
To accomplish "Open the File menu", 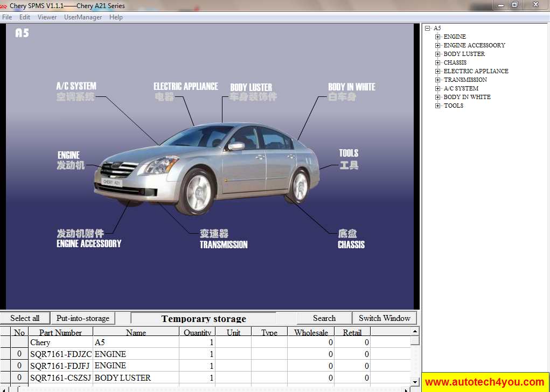I will coord(7,17).
